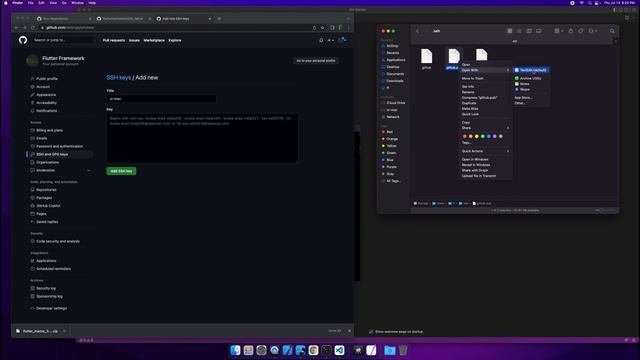Open the Finder group-by dropdown
Image resolution: width=640 pixels, height=360 pixels.
pyautogui.click(x=558, y=31)
